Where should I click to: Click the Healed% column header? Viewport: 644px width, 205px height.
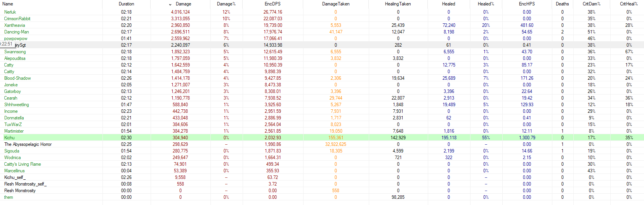coord(486,4)
